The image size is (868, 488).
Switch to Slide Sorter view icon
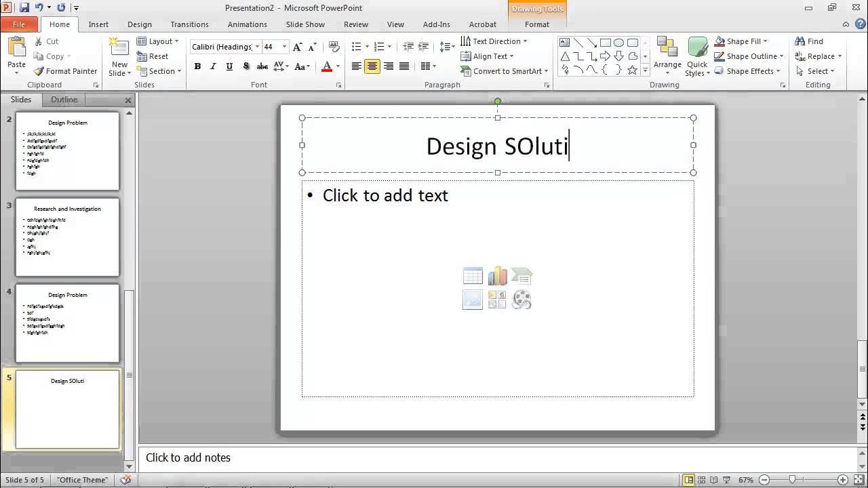pyautogui.click(x=702, y=480)
